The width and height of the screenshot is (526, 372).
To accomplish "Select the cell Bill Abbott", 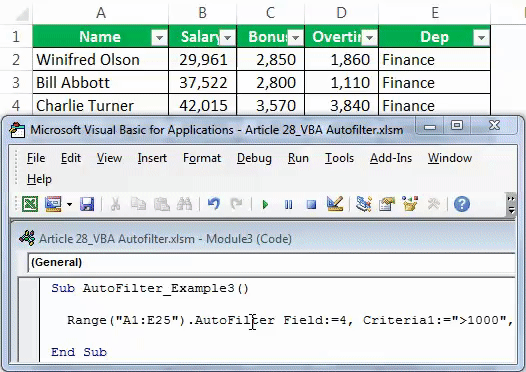I will [x=101, y=83].
